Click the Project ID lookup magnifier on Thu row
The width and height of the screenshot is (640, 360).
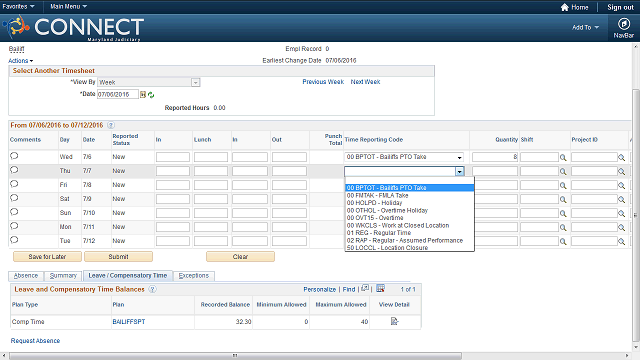coord(621,171)
